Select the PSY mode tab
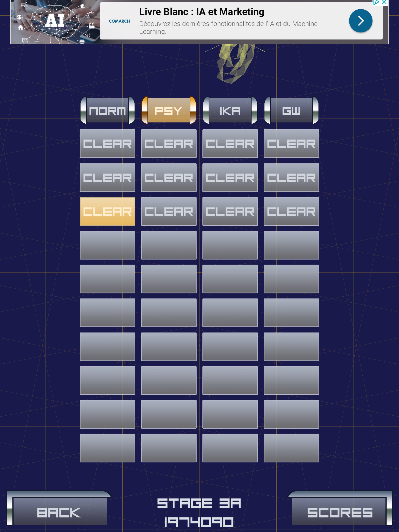Viewport: 399px width, 532px height. 169,111
